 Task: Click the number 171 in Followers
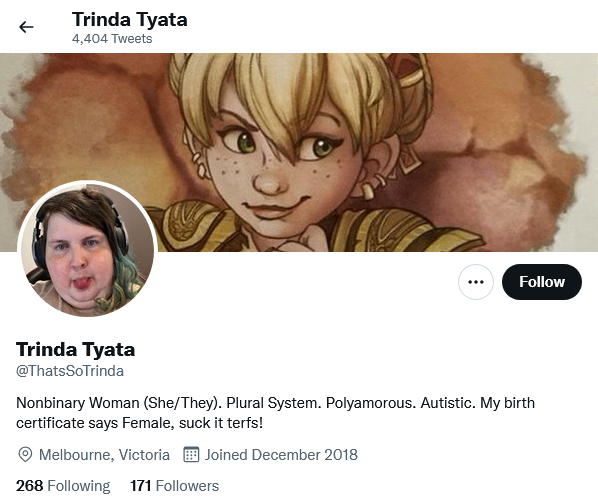(140, 486)
